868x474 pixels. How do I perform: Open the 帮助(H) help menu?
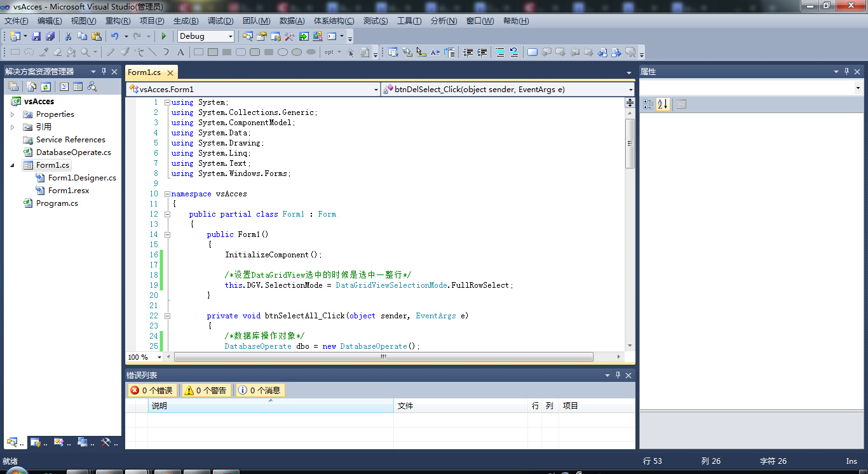pos(516,21)
